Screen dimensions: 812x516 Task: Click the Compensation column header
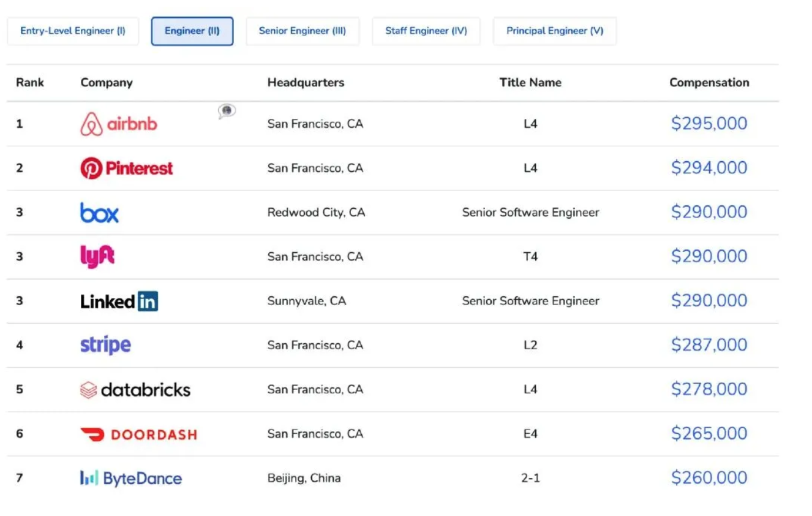click(x=709, y=83)
